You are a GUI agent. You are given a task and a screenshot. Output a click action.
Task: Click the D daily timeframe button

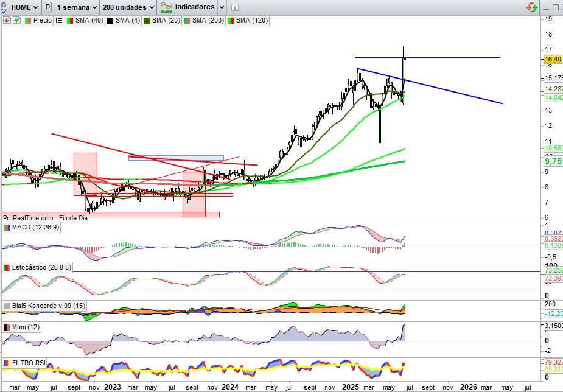coord(48,7)
